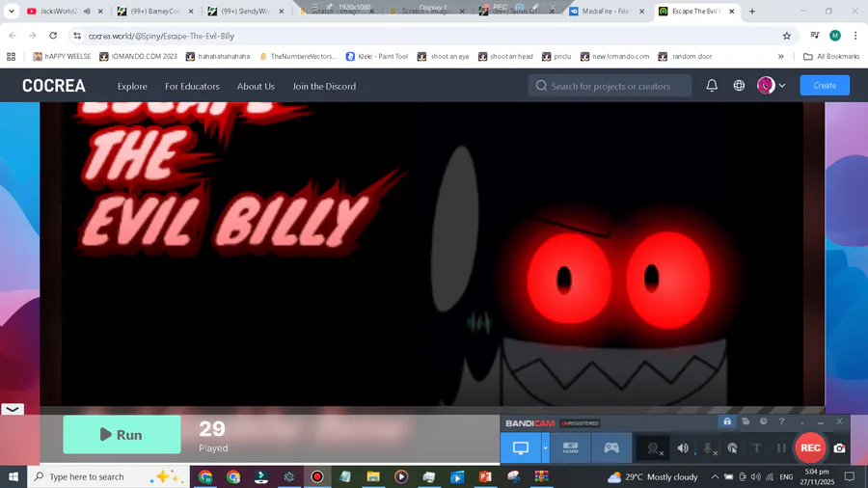Open the bookmarks apps grid icon
The width and height of the screenshot is (868, 488).
(11, 57)
